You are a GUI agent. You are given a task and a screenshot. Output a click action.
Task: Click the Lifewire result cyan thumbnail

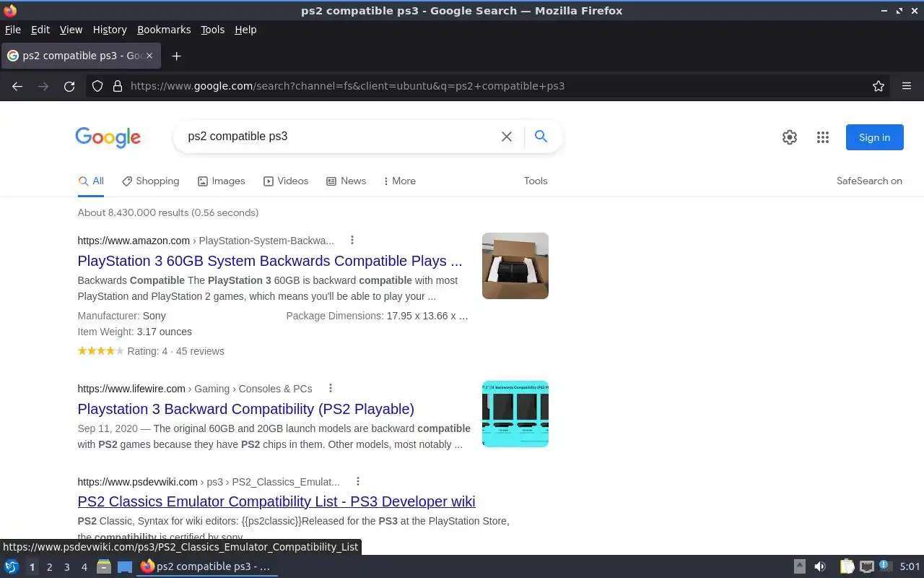click(515, 414)
